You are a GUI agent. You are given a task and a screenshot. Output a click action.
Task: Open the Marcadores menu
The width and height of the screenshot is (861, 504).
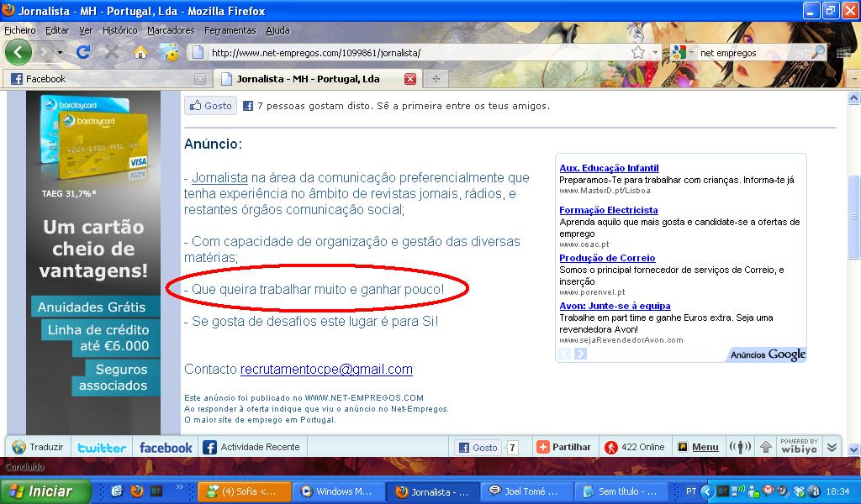[x=171, y=30]
